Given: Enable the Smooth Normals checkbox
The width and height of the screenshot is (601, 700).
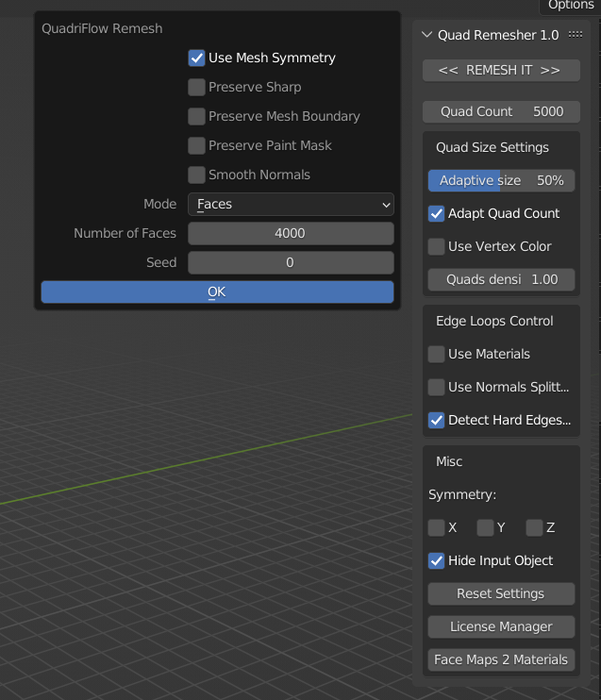Looking at the screenshot, I should [x=197, y=175].
